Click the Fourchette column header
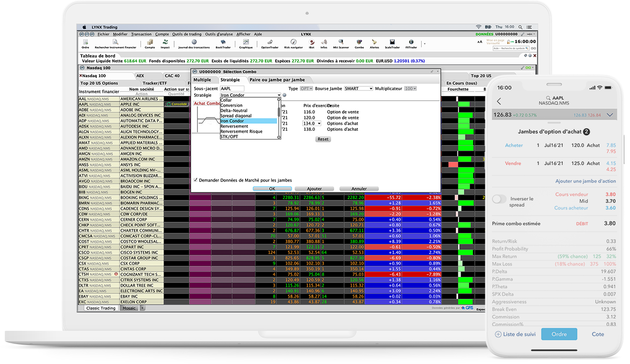The image size is (630, 364). coord(458,89)
